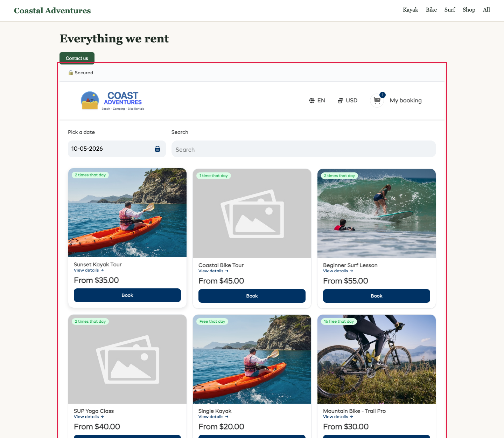Click the globe language icon
Screen dimensions: 504x438
(x=312, y=101)
